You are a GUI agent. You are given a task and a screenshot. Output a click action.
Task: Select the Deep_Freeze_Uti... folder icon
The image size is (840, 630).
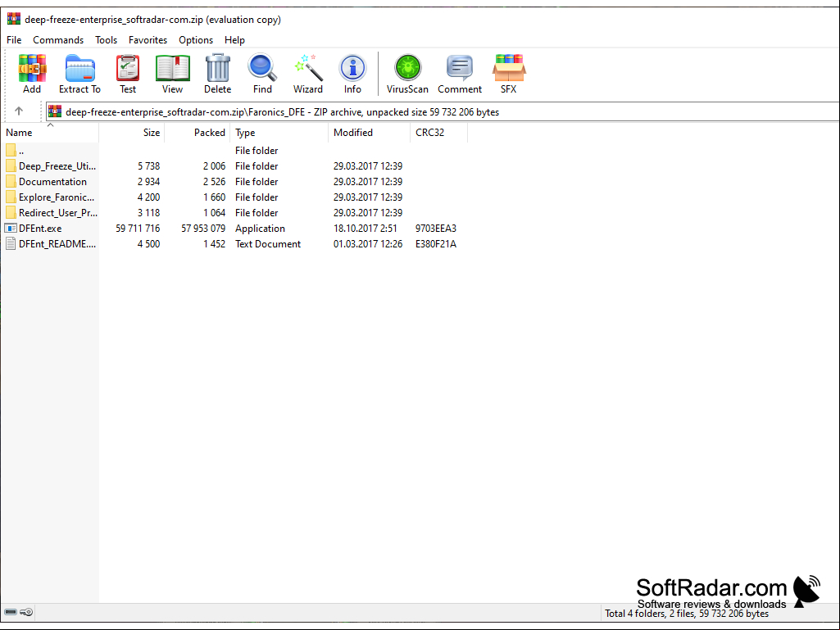[11, 166]
